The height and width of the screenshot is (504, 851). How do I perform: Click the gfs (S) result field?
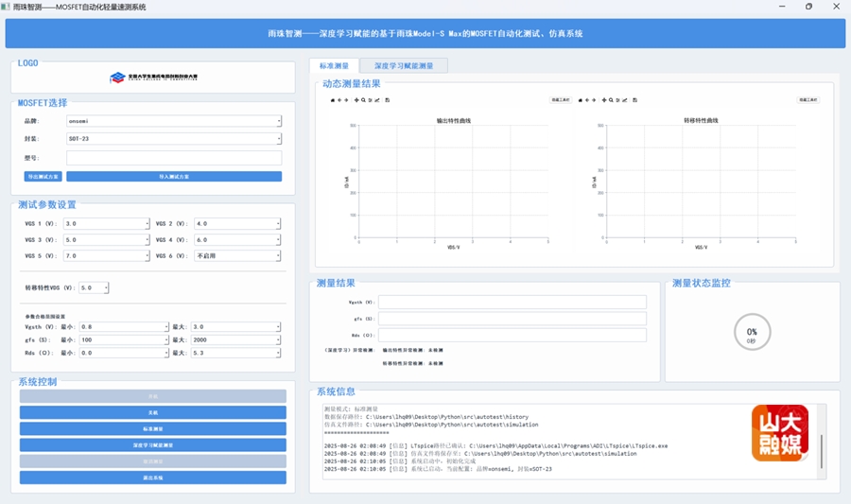tap(512, 319)
